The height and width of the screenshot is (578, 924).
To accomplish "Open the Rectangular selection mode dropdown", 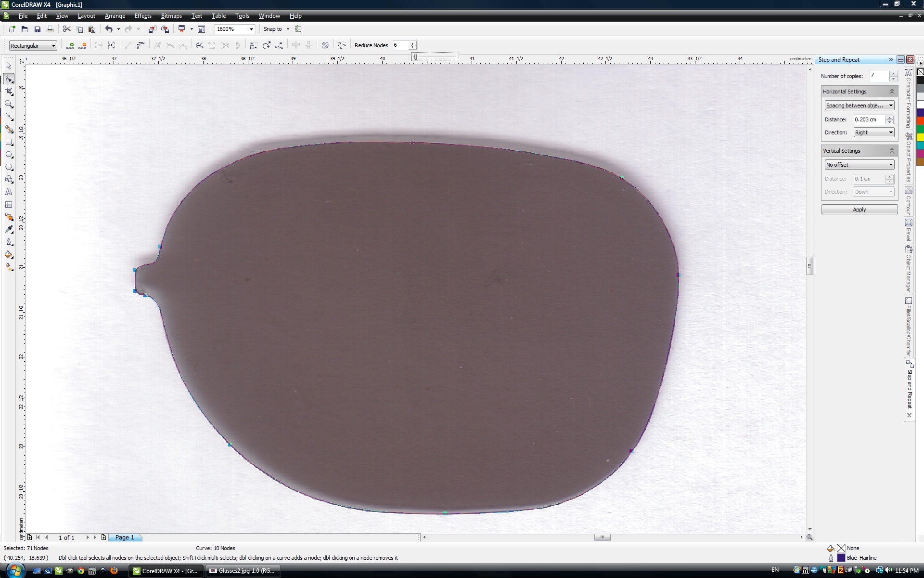I will click(33, 46).
